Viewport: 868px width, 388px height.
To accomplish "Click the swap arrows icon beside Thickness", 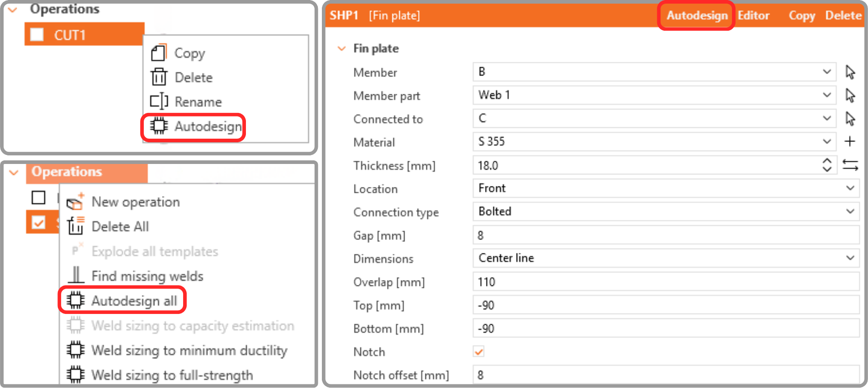I will 850,165.
